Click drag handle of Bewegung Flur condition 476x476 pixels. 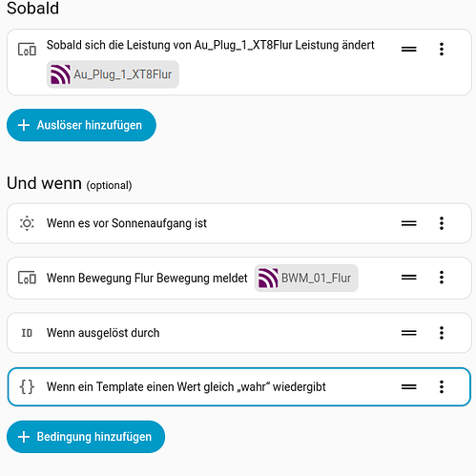pos(408,278)
